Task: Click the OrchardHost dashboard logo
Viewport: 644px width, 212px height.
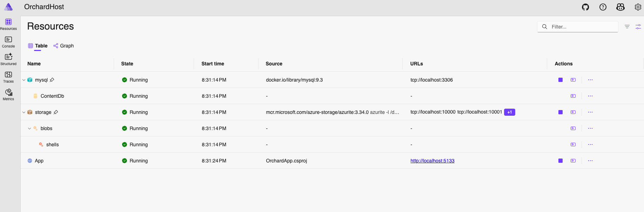Action: [8, 7]
